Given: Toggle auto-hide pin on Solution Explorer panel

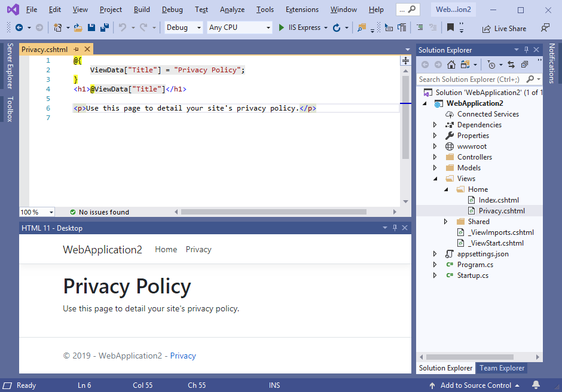Looking at the screenshot, I should coord(526,50).
